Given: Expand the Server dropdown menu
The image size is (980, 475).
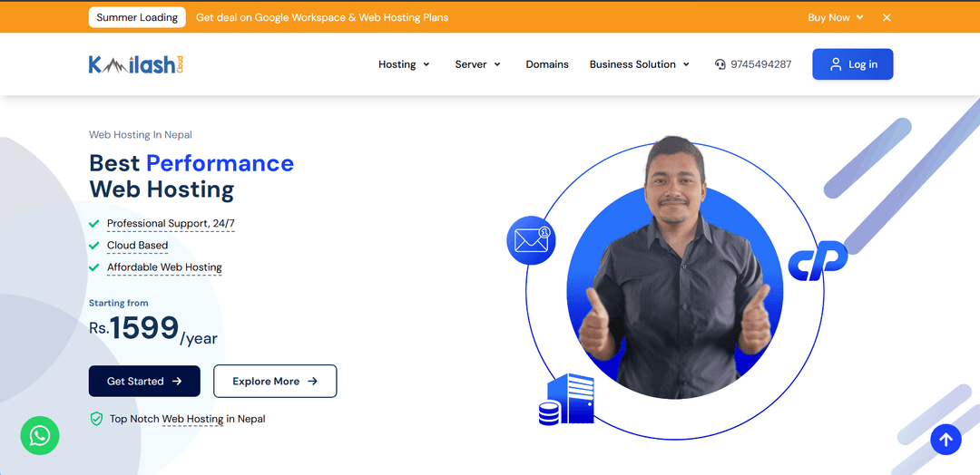Looking at the screenshot, I should (477, 64).
